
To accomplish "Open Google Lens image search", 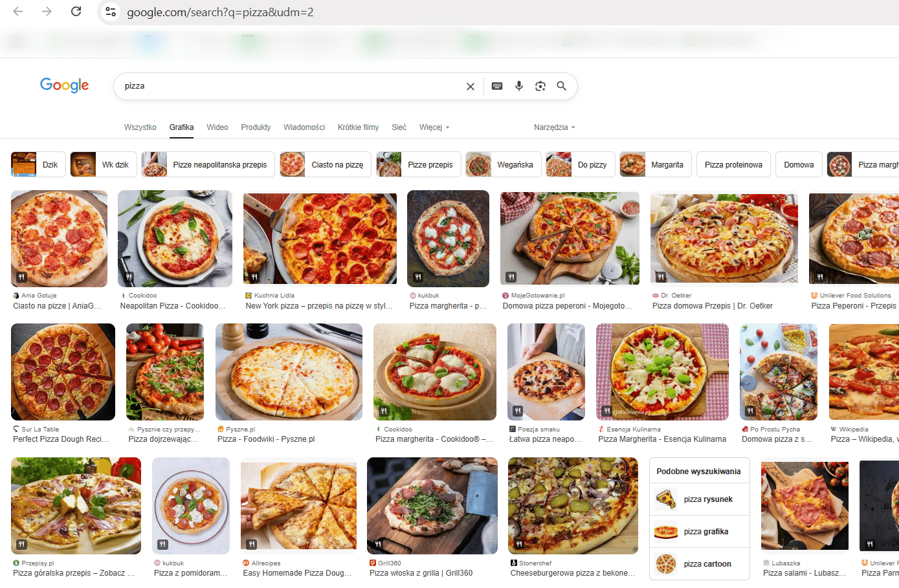I will click(x=540, y=86).
